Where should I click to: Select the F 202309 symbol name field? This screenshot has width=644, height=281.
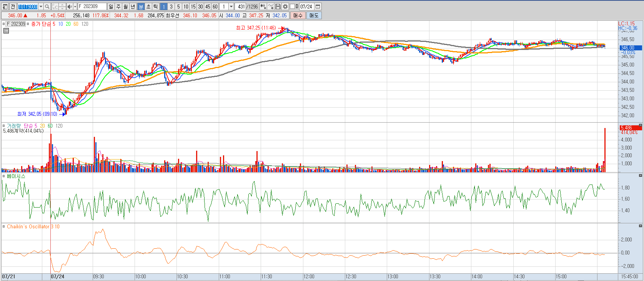92,7
